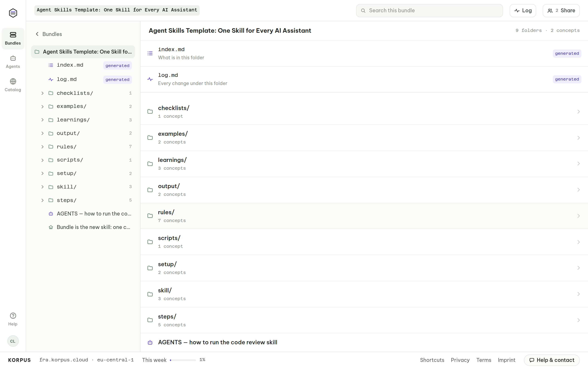Click the list icon beside index.md in main panel

pyautogui.click(x=150, y=53)
